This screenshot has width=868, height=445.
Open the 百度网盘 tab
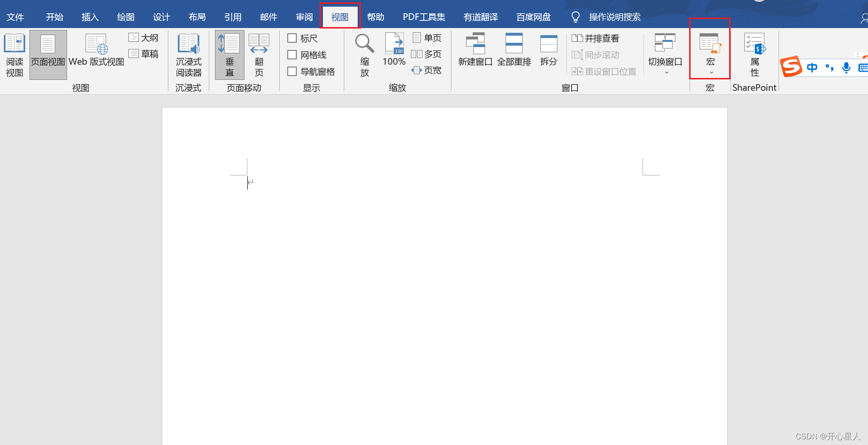(x=534, y=17)
